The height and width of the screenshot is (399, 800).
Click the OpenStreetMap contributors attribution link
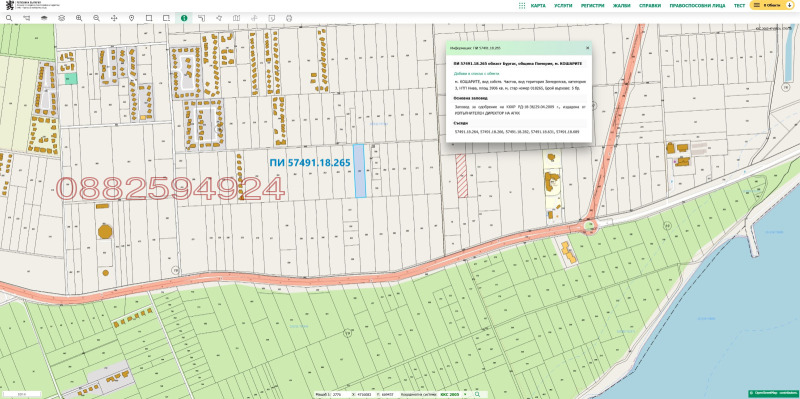coord(774,393)
